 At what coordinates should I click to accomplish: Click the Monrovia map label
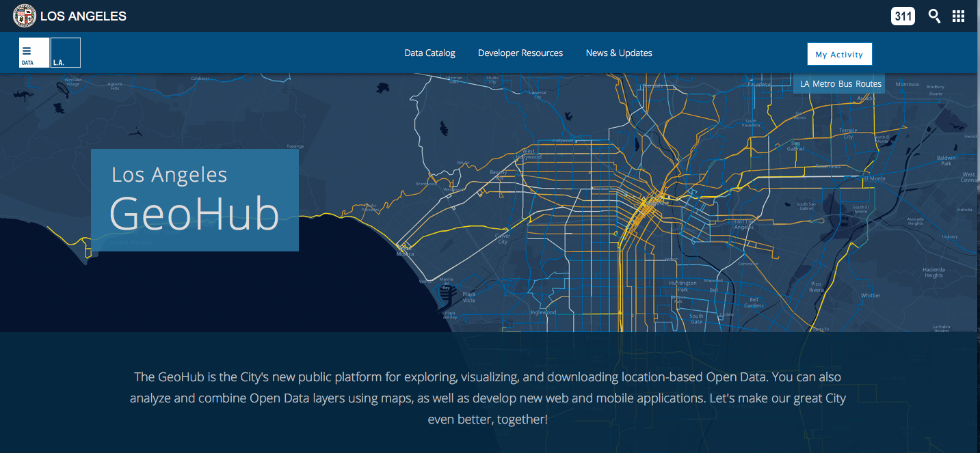pos(908,84)
